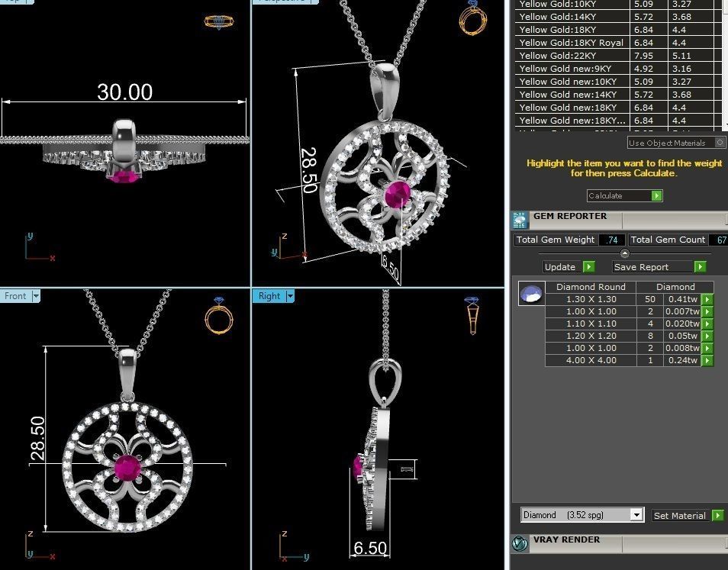The image size is (728, 570).
Task: Select the Front viewport tab
Action: [x=16, y=295]
